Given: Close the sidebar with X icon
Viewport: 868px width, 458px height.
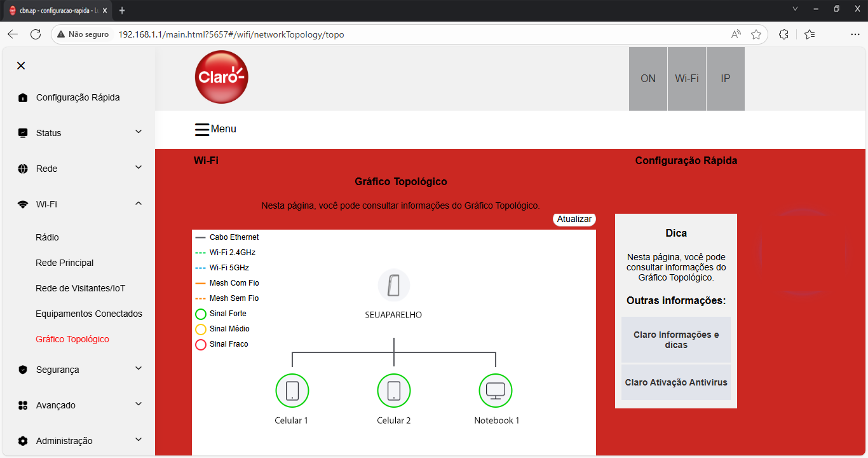Looking at the screenshot, I should click(21, 66).
